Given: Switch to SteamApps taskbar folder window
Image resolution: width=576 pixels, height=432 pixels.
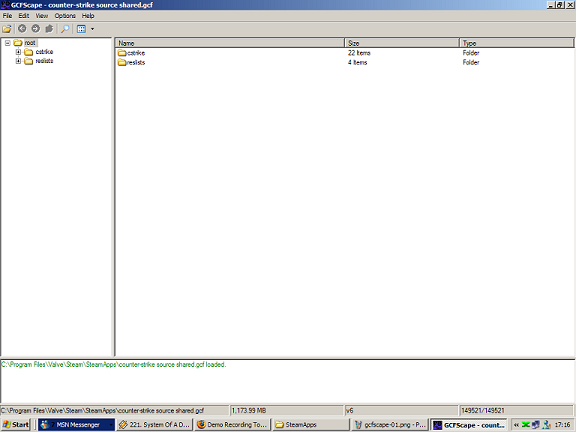Looking at the screenshot, I should tap(311, 425).
